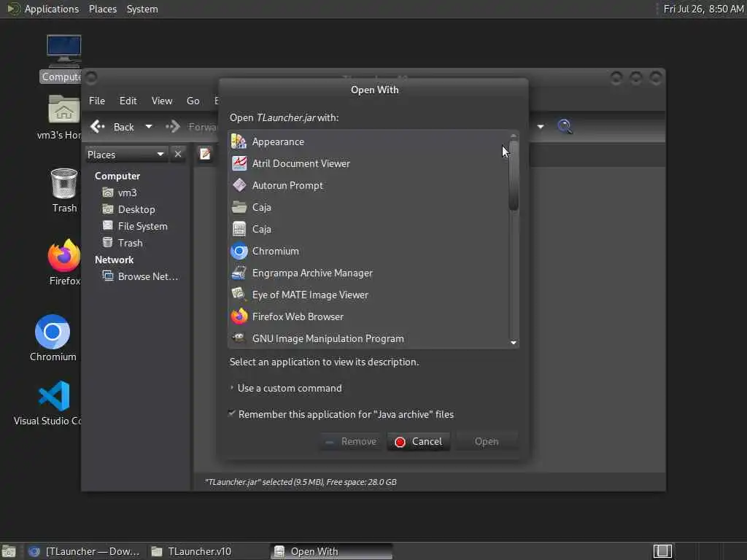
Task: Select GNU Image Manipulation Program icon
Action: pyautogui.click(x=239, y=338)
